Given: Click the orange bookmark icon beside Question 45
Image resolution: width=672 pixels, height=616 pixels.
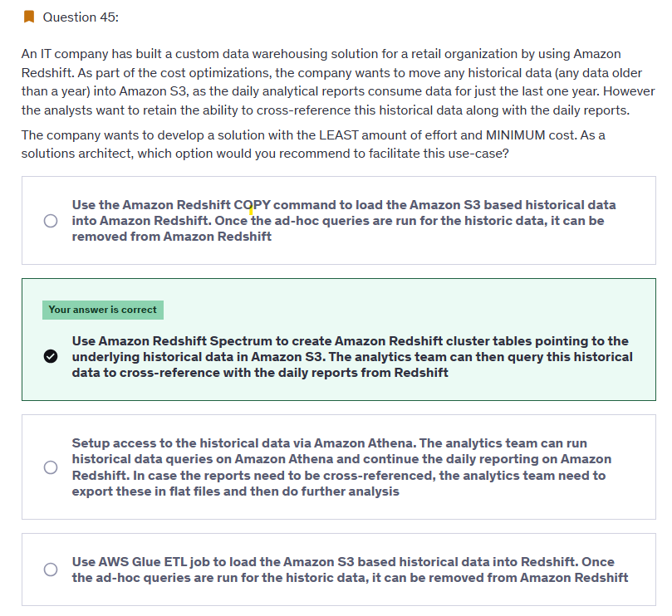Looking at the screenshot, I should (29, 17).
